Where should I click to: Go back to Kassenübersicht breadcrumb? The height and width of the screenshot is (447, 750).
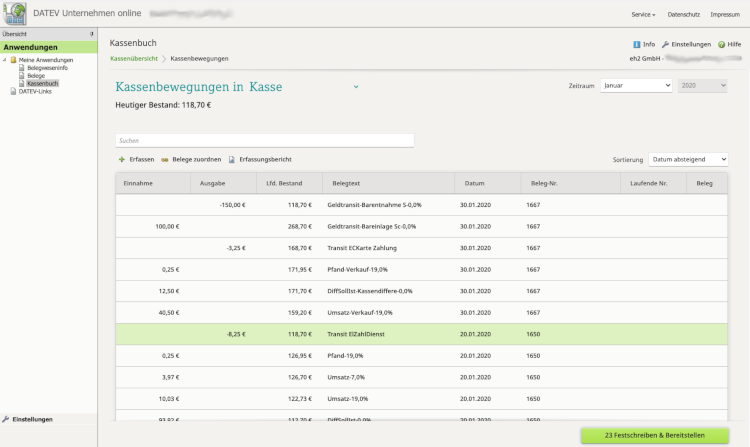pos(133,59)
